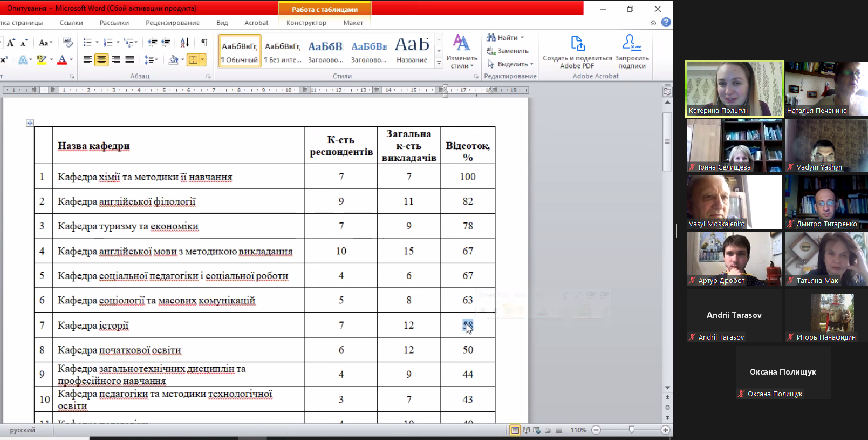Open the Рецензирование ribbon tab
Viewport: 868px width, 440px height.
(172, 23)
